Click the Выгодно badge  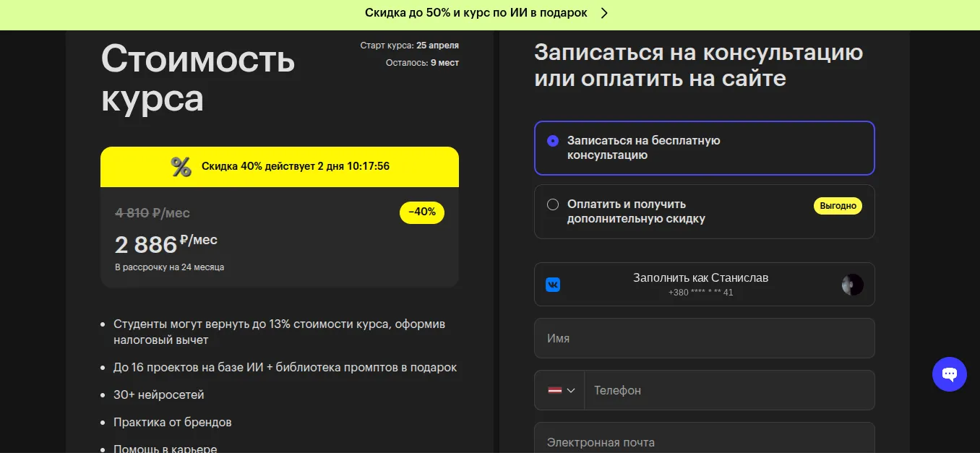[838, 206]
